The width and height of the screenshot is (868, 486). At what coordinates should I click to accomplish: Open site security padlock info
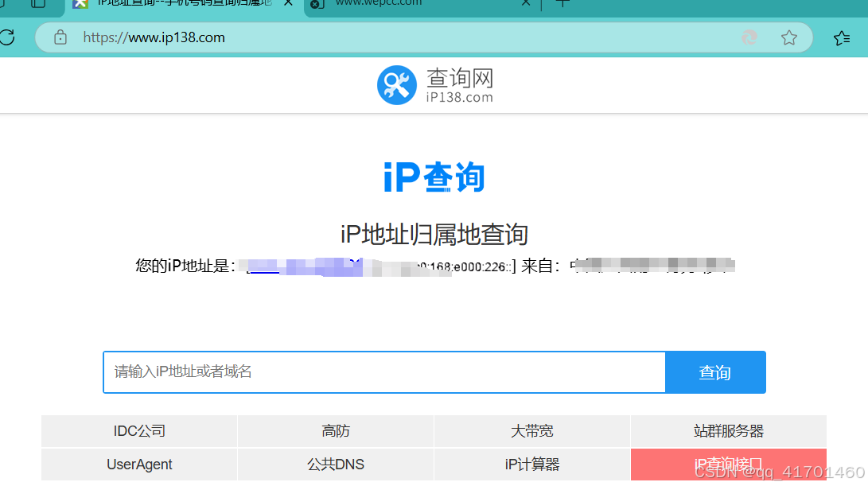click(x=60, y=37)
